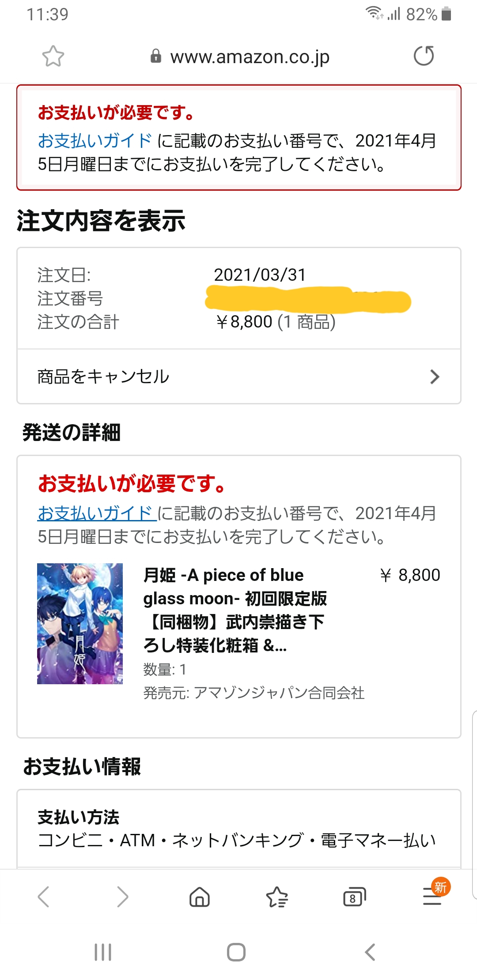
Task: Open 月姫 -A piece of blue glass moon- title
Action: coord(235,610)
